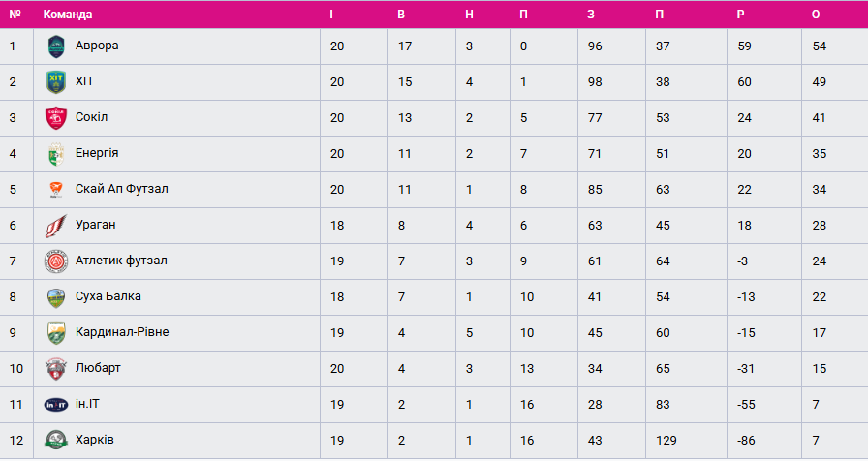Click the ін.IT team logo
The width and height of the screenshot is (868, 461).
55,404
